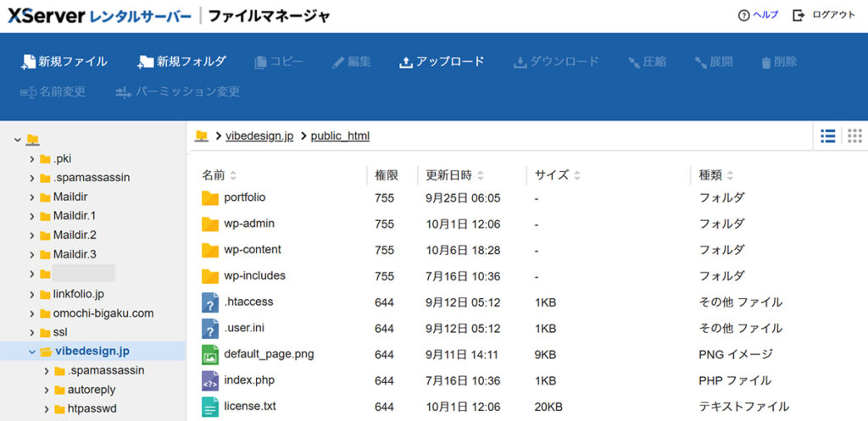Expand the linkfolio.jp folder chevron

tap(32, 294)
